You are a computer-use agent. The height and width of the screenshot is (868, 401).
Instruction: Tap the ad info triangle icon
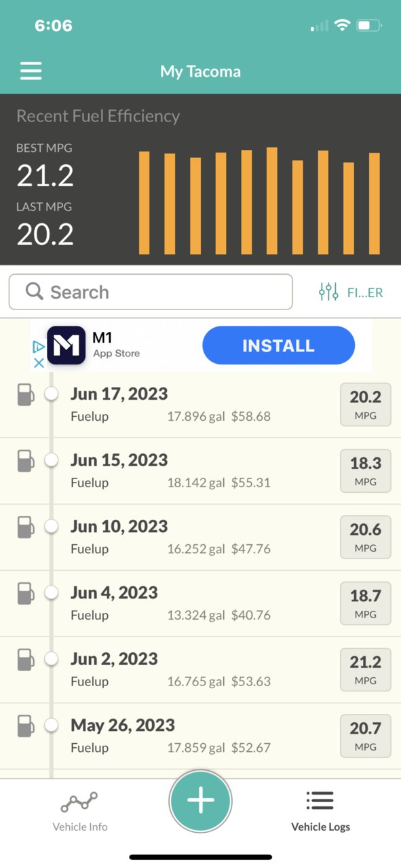coord(39,347)
